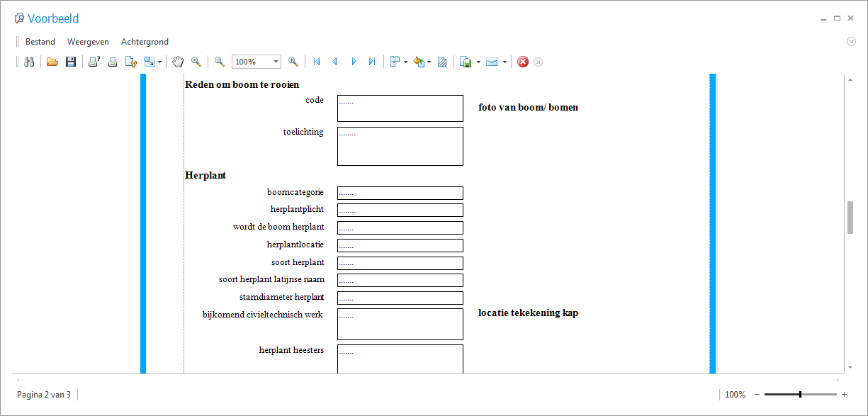The image size is (868, 416).
Task: Click the quick print printer icon
Action: [112, 62]
